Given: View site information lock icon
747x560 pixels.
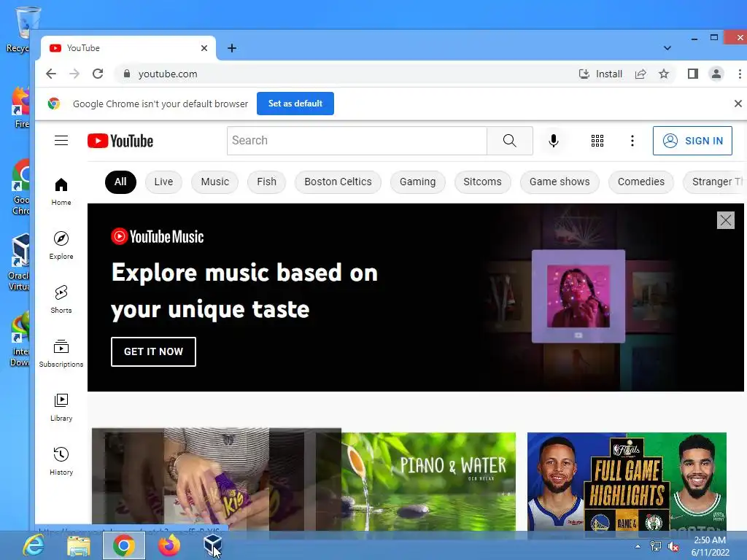Looking at the screenshot, I should click(x=126, y=74).
